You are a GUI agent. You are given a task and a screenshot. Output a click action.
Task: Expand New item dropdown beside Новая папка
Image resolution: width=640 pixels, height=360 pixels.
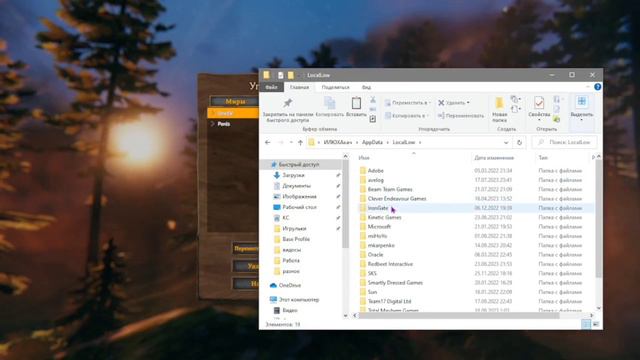point(516,100)
